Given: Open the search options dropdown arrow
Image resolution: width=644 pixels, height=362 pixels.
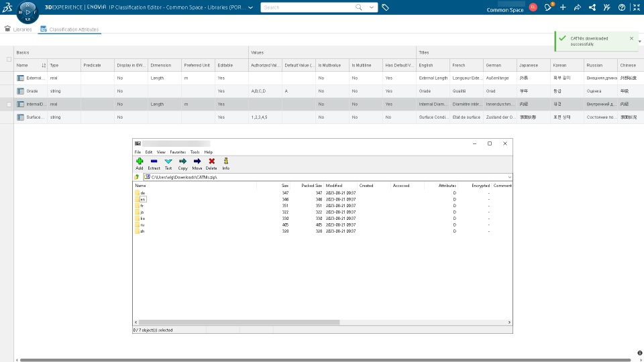Looking at the screenshot, I should (371, 7).
